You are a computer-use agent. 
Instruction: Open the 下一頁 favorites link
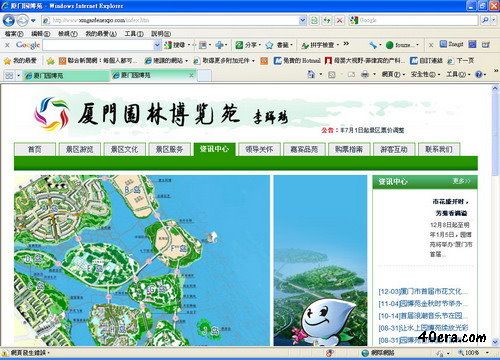[461, 61]
